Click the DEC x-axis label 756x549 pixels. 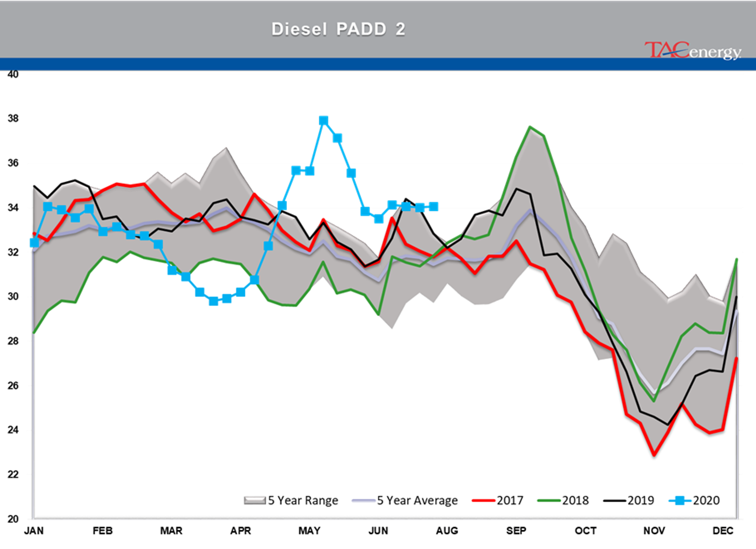coord(723,531)
